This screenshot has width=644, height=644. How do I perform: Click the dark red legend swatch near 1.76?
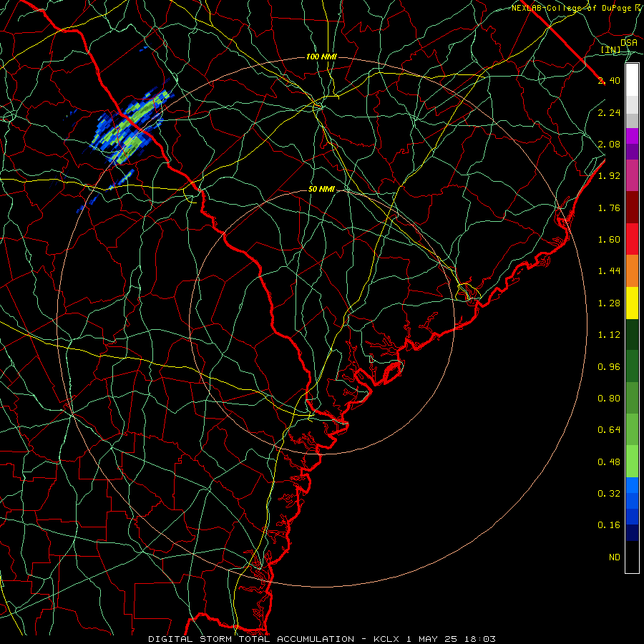click(632, 208)
